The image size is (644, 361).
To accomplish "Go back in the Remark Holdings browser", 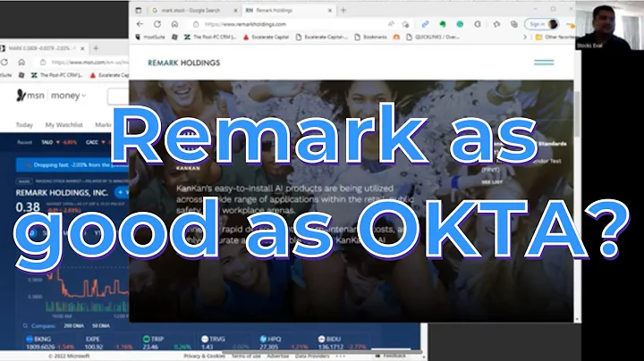I will tap(140, 24).
